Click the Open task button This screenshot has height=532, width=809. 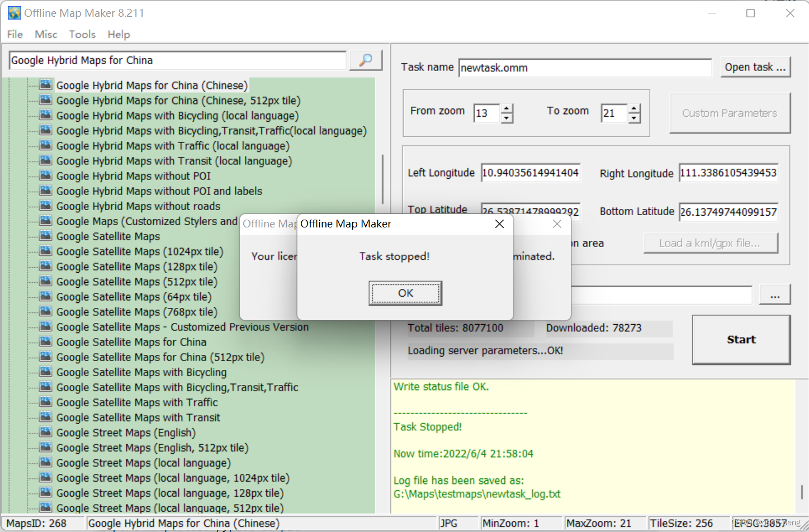755,66
